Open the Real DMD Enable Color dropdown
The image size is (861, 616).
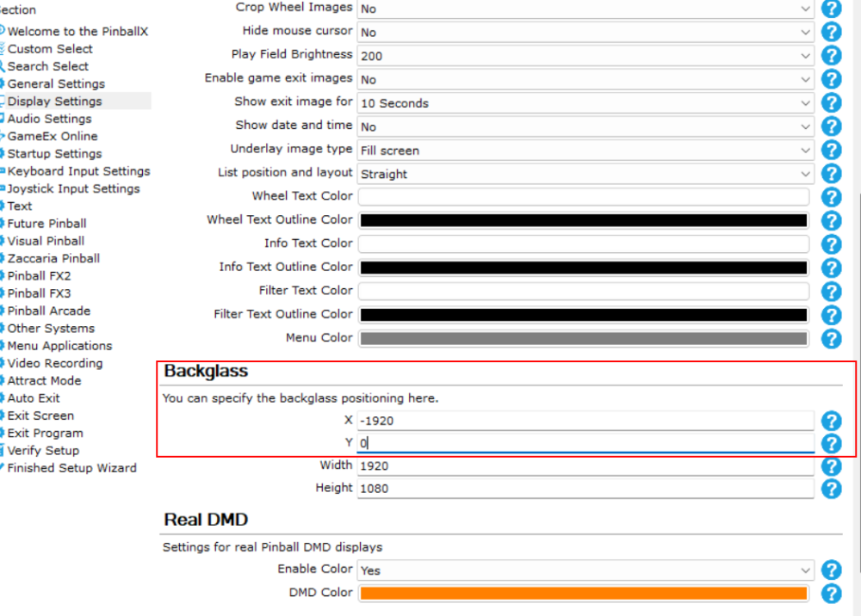(x=585, y=570)
